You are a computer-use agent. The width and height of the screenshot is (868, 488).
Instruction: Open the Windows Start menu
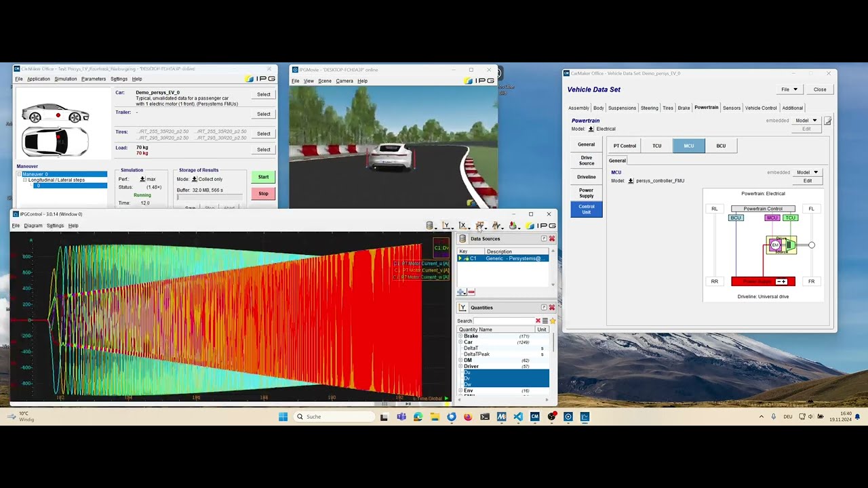283,417
